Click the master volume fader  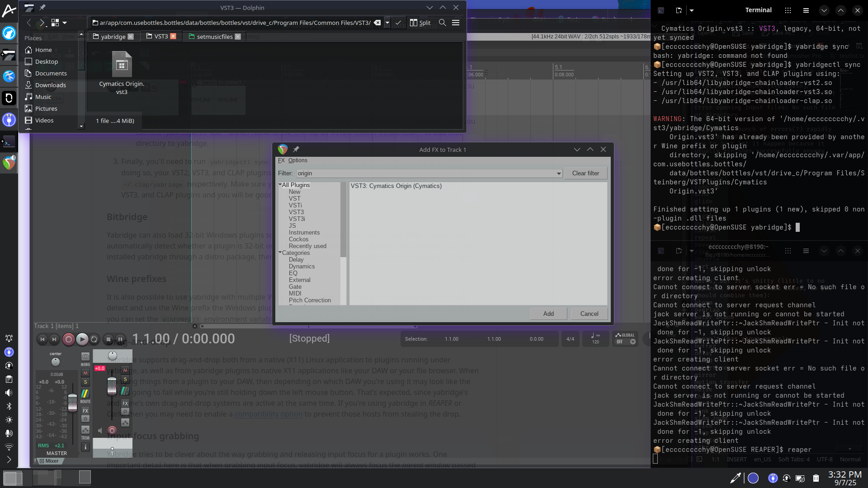click(x=72, y=402)
